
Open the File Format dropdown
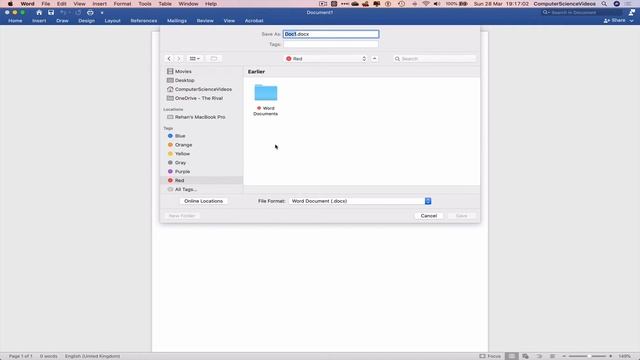pos(360,201)
